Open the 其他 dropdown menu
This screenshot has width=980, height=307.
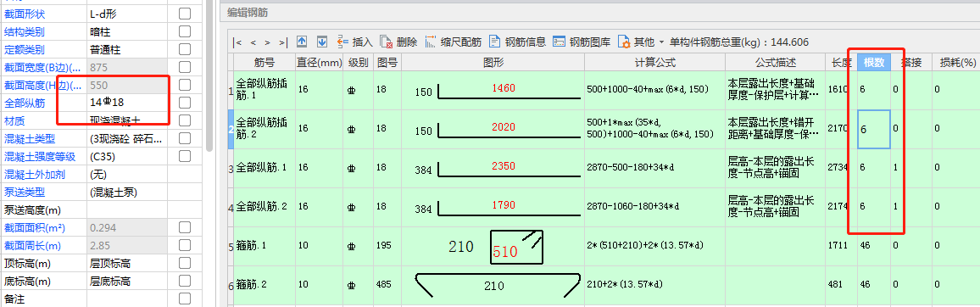point(641,42)
